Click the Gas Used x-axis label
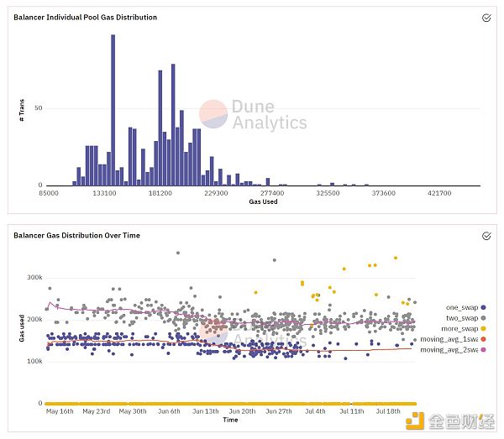The width and height of the screenshot is (504, 439). (x=263, y=201)
